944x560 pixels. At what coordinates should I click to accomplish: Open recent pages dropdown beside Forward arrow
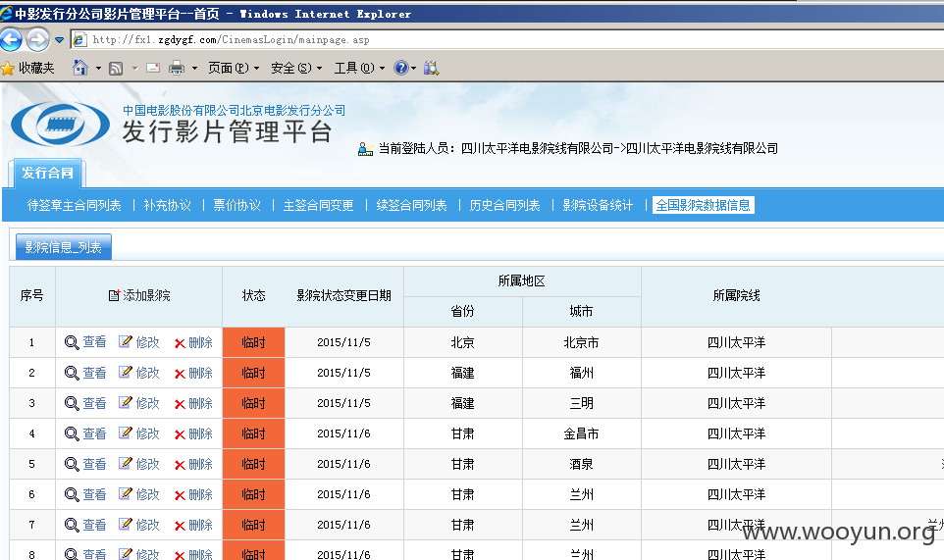(59, 40)
